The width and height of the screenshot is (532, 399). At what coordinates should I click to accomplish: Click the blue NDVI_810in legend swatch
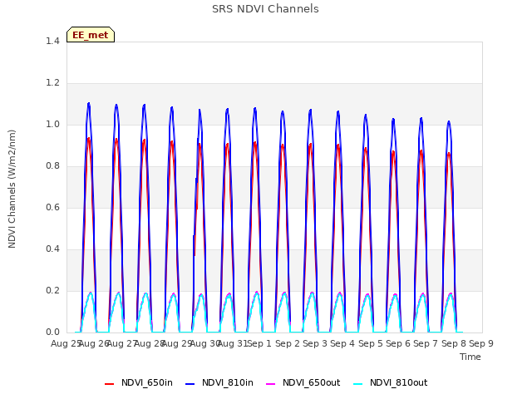pos(190,384)
